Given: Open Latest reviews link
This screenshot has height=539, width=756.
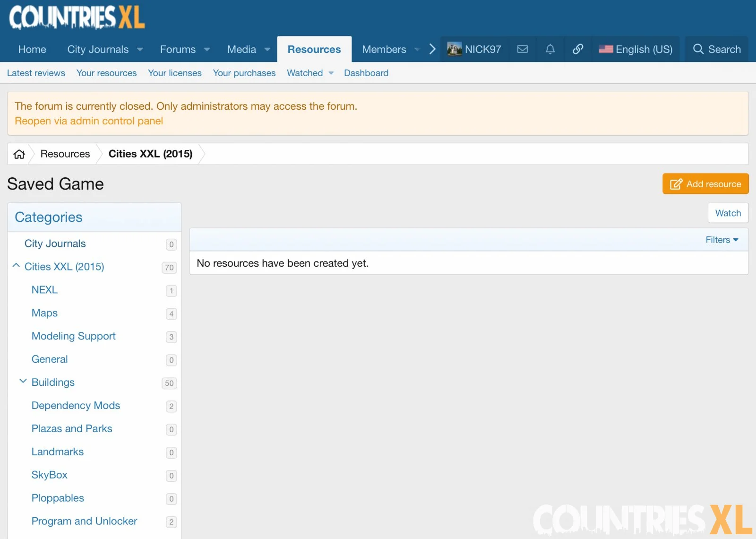Looking at the screenshot, I should [x=36, y=73].
